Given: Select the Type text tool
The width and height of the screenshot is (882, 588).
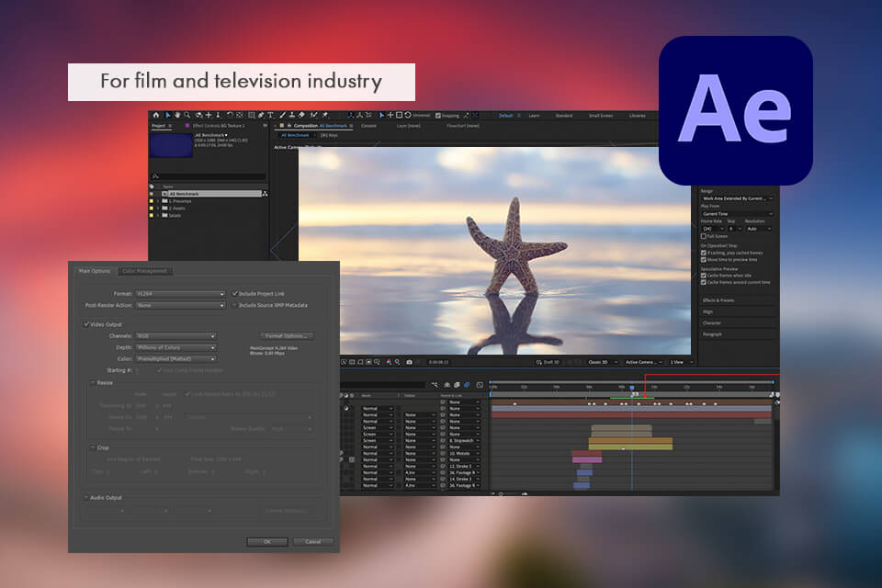Looking at the screenshot, I should pyautogui.click(x=270, y=115).
